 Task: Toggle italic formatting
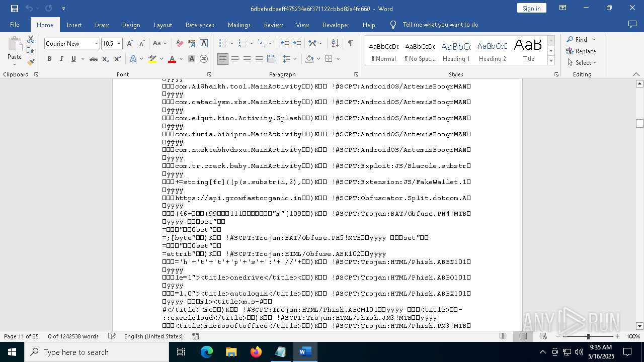point(61,59)
